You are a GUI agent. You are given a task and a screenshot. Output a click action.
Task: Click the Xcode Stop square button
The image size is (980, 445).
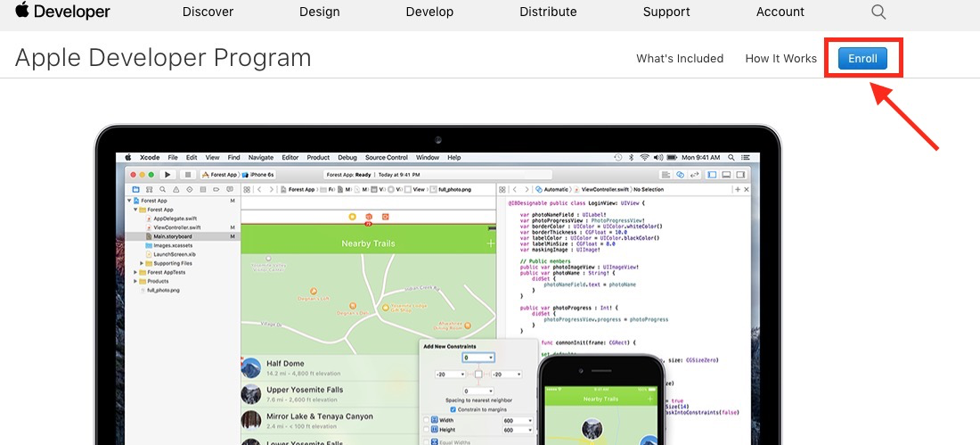click(187, 175)
